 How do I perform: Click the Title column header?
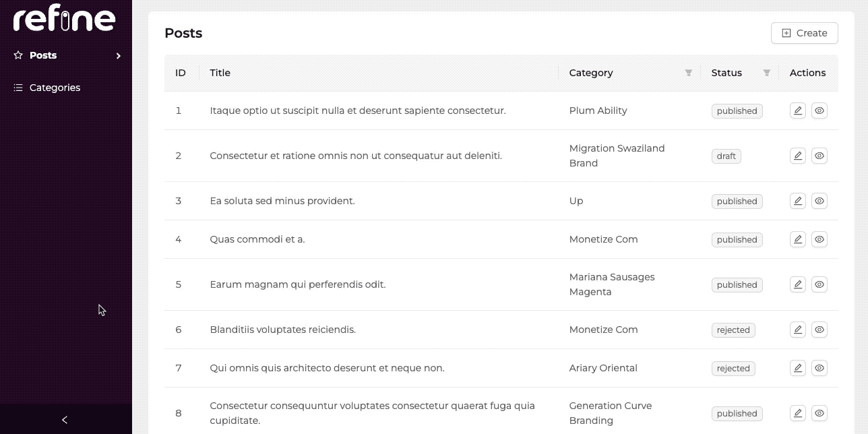point(220,73)
